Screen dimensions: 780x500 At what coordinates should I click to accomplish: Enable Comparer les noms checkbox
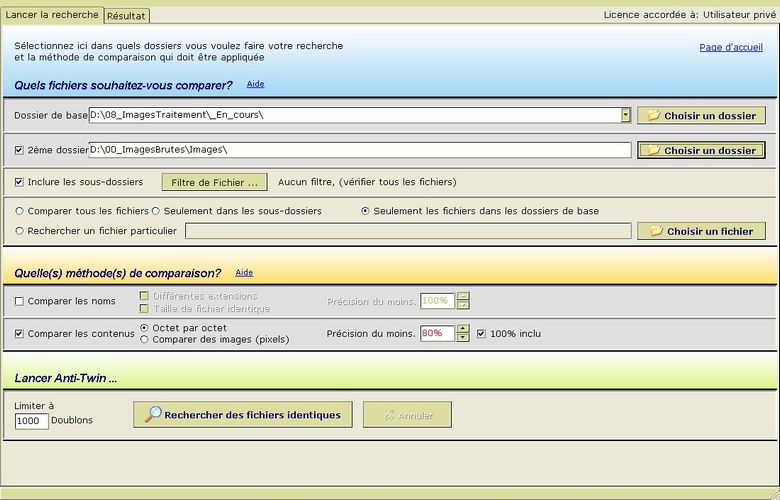[x=20, y=301]
